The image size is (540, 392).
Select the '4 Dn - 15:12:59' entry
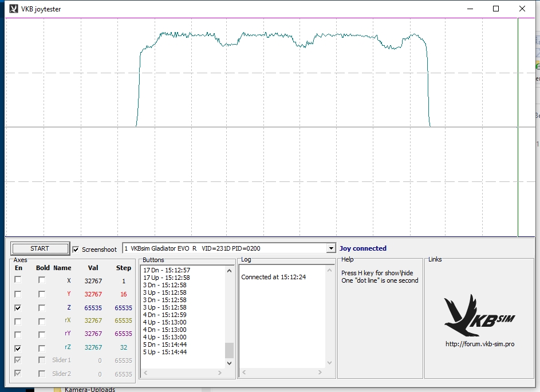coord(164,315)
